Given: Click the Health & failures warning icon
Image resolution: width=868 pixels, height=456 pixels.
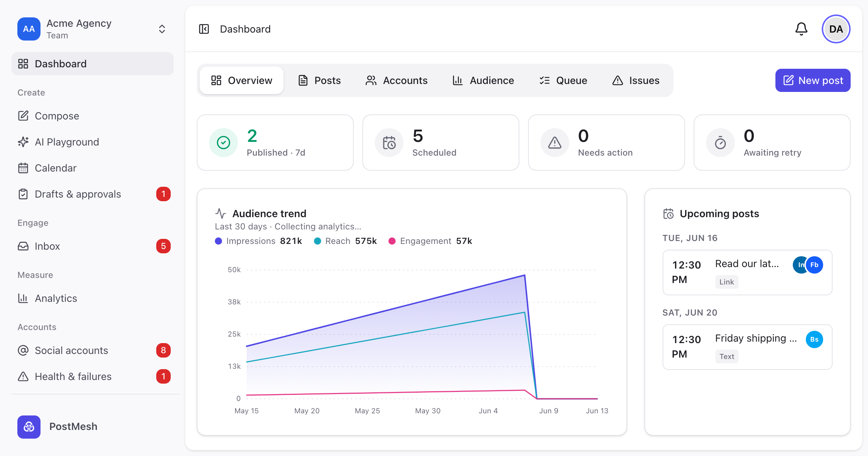Looking at the screenshot, I should [x=23, y=376].
